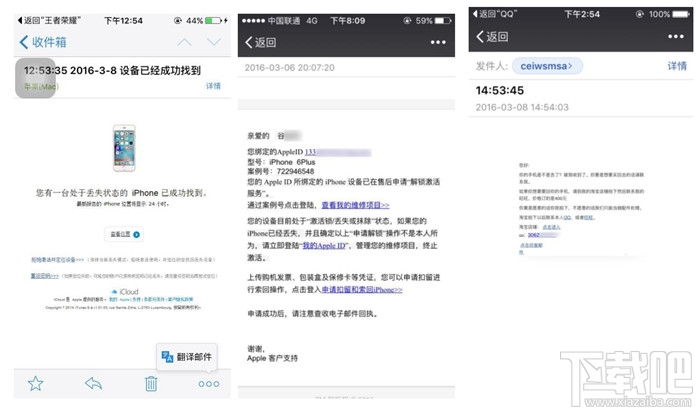Open the three-dot menu in middle screen
The width and height of the screenshot is (700, 412).
click(x=438, y=42)
